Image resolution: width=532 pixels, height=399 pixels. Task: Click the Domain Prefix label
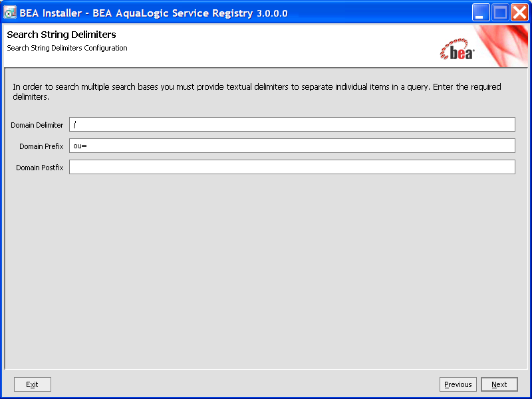click(41, 146)
